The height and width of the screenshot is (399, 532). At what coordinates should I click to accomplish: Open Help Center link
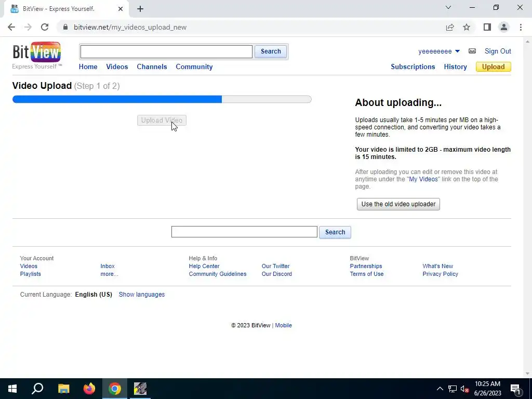click(x=204, y=266)
